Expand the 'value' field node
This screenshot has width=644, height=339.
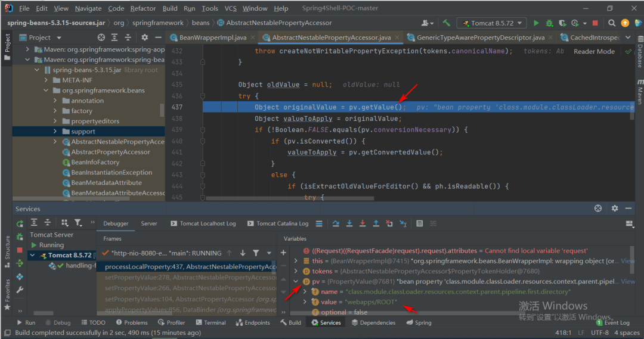(305, 302)
